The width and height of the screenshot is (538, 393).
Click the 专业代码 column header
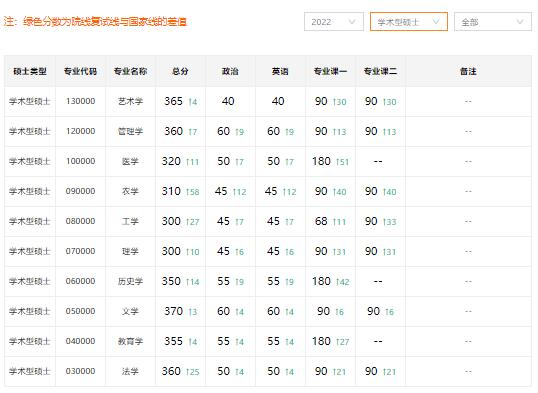click(80, 71)
